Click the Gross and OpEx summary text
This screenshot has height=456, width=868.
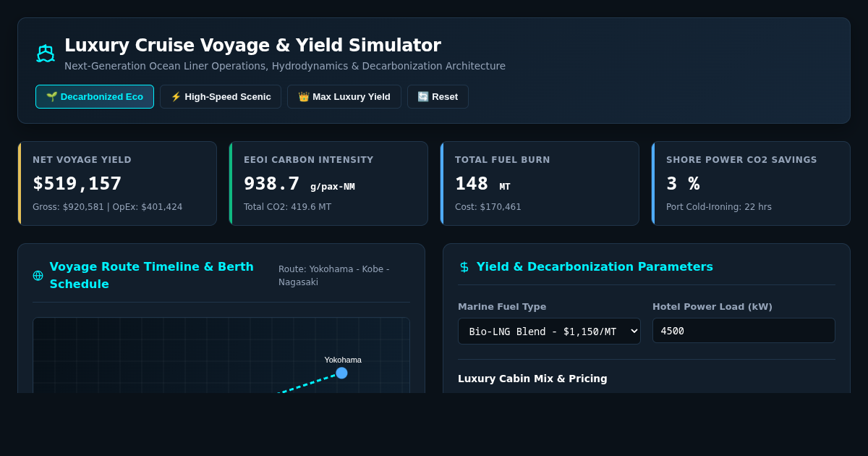(108, 207)
